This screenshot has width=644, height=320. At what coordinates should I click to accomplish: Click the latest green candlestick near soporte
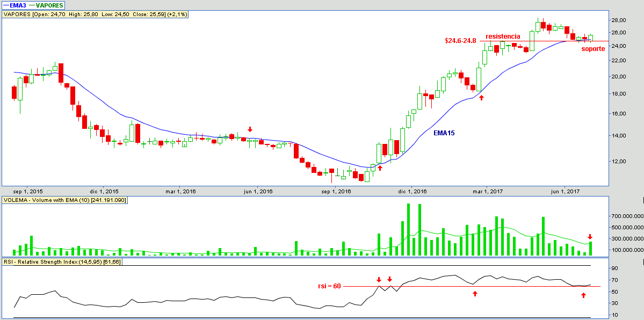(x=591, y=38)
